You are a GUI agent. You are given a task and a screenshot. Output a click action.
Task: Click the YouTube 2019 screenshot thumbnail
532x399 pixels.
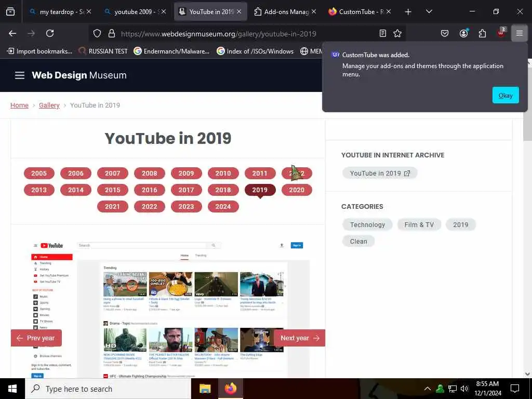pos(168,309)
